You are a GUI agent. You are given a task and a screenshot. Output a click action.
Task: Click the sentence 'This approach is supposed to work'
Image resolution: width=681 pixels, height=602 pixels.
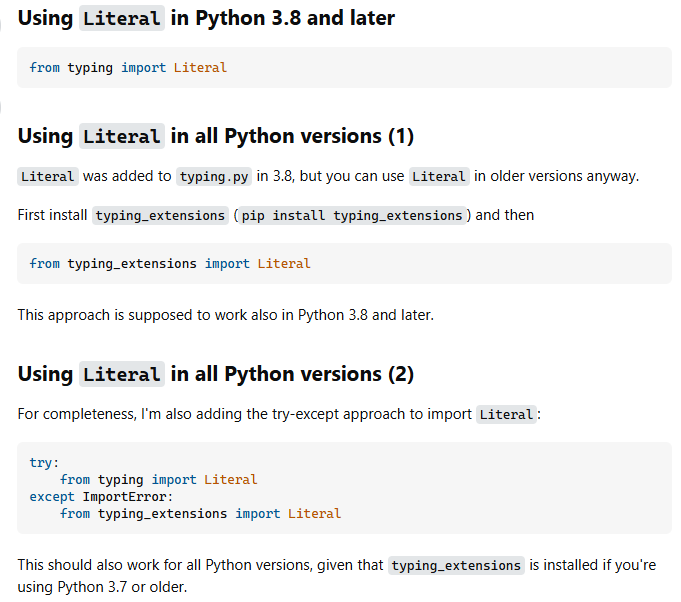tap(226, 315)
